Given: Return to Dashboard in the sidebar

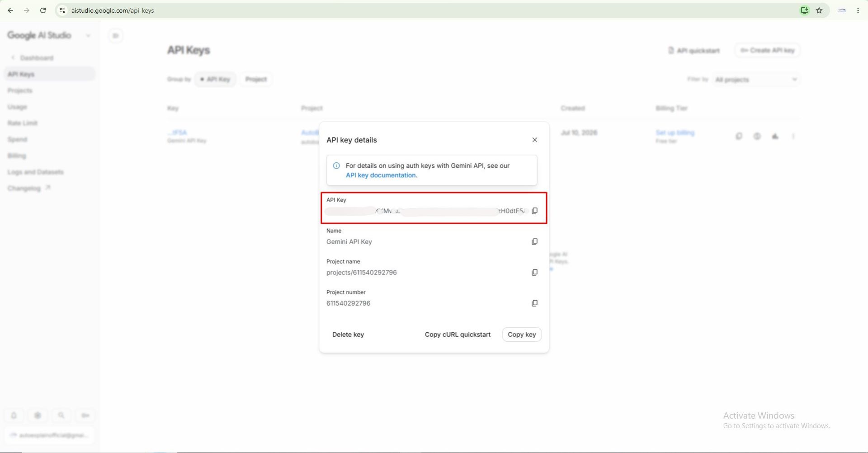Looking at the screenshot, I should tap(32, 58).
